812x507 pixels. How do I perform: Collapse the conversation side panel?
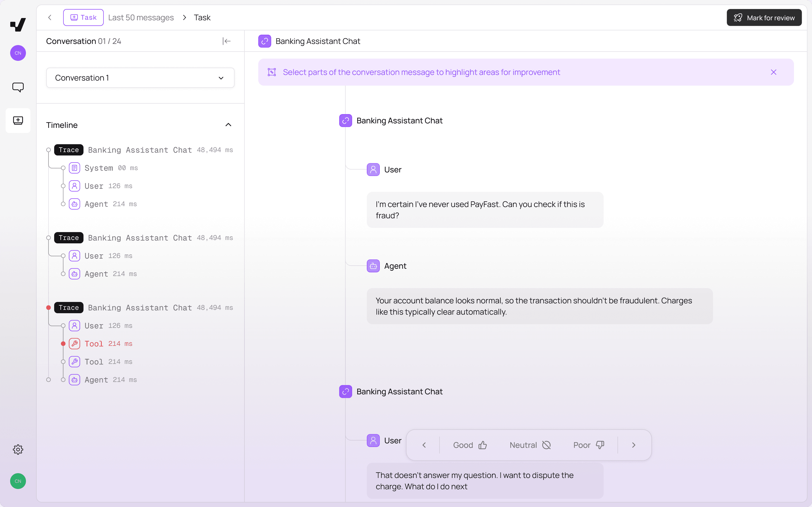click(226, 41)
